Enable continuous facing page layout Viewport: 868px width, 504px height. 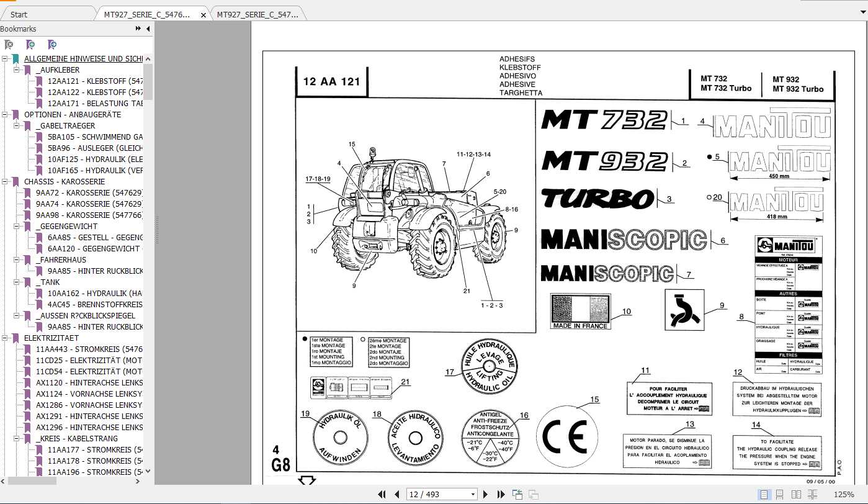click(812, 495)
